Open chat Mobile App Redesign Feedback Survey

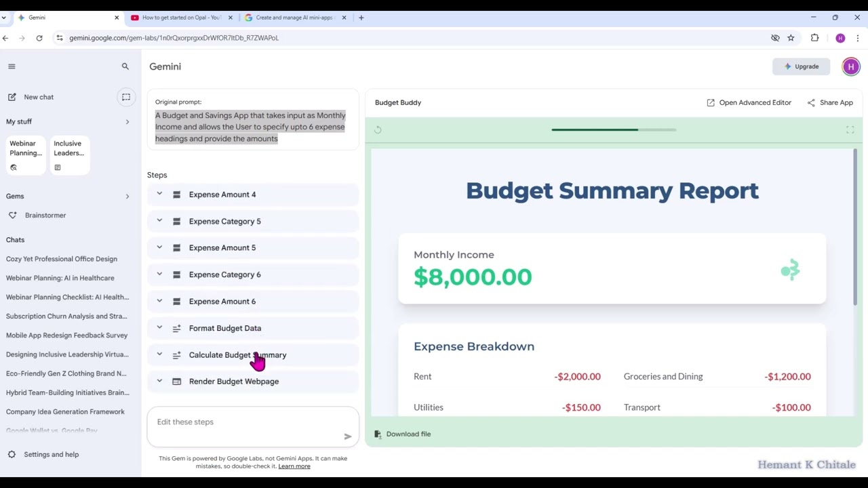(66, 335)
